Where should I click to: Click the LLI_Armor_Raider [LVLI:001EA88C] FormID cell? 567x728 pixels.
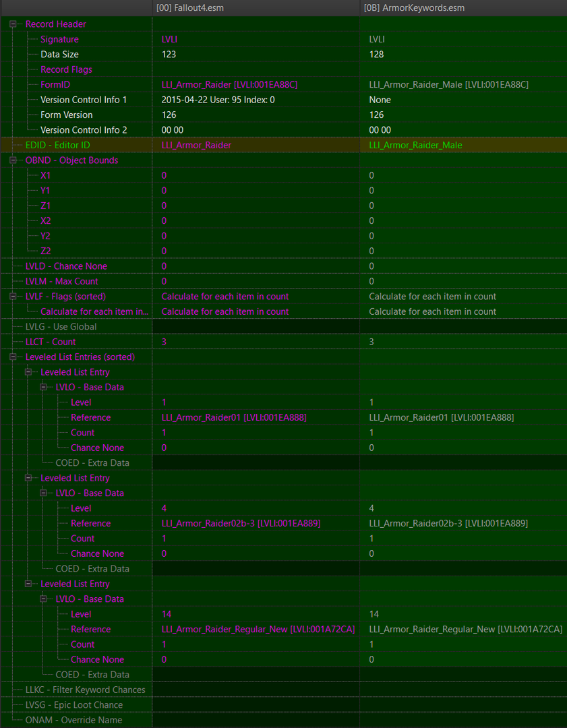256,84
